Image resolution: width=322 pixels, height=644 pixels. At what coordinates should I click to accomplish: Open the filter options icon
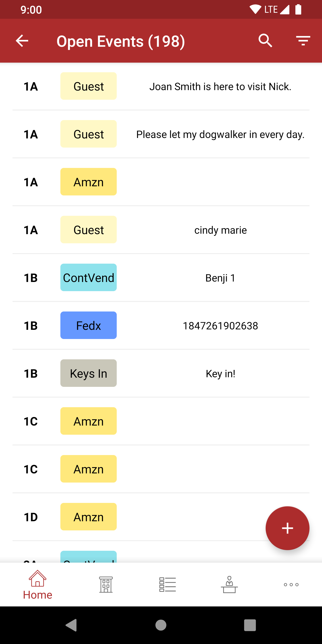pyautogui.click(x=303, y=41)
